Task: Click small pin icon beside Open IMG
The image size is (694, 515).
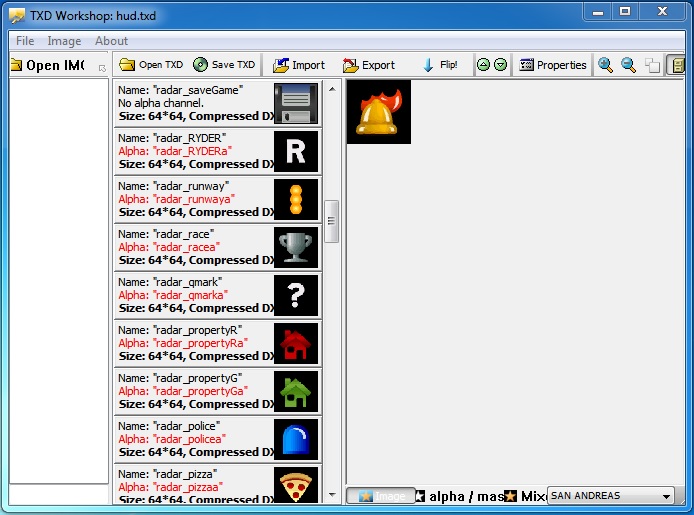Action: tap(102, 68)
